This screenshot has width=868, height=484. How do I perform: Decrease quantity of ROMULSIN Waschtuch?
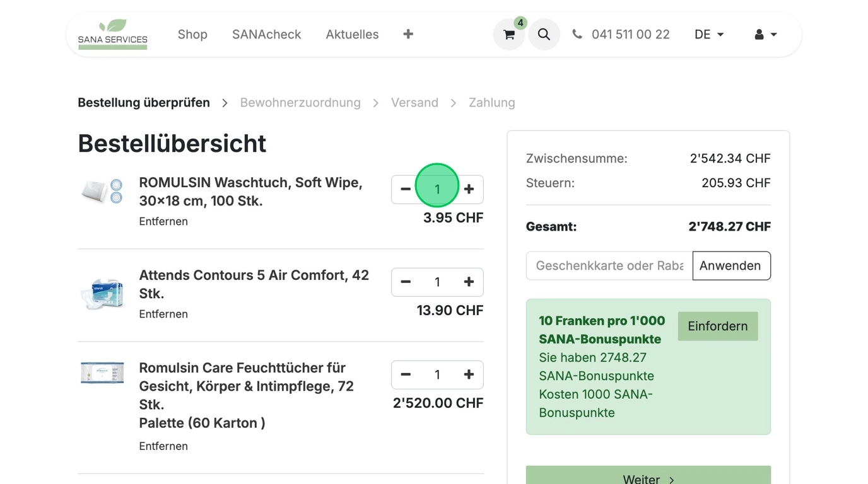[406, 189]
